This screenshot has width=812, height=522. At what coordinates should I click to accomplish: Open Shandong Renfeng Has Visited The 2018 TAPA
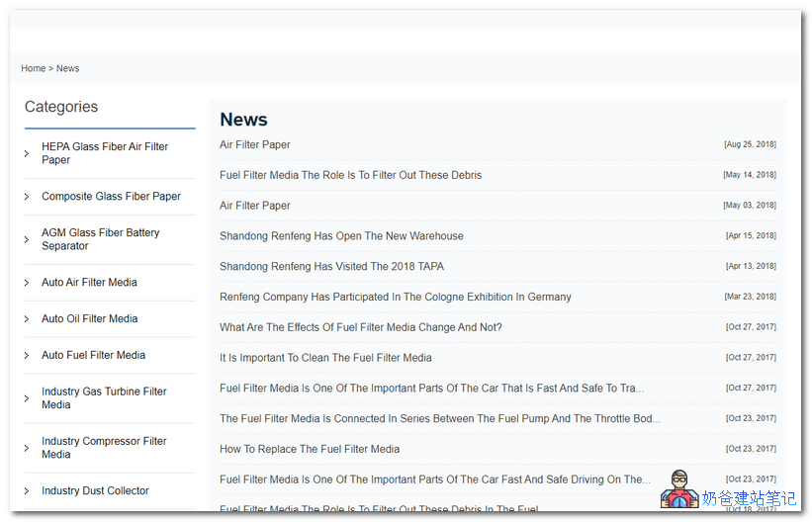331,267
